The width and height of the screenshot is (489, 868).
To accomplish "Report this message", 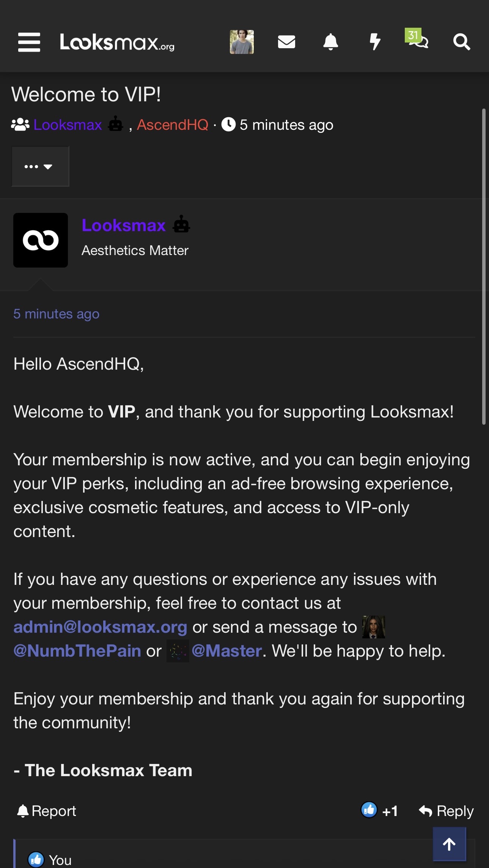I will tap(47, 811).
